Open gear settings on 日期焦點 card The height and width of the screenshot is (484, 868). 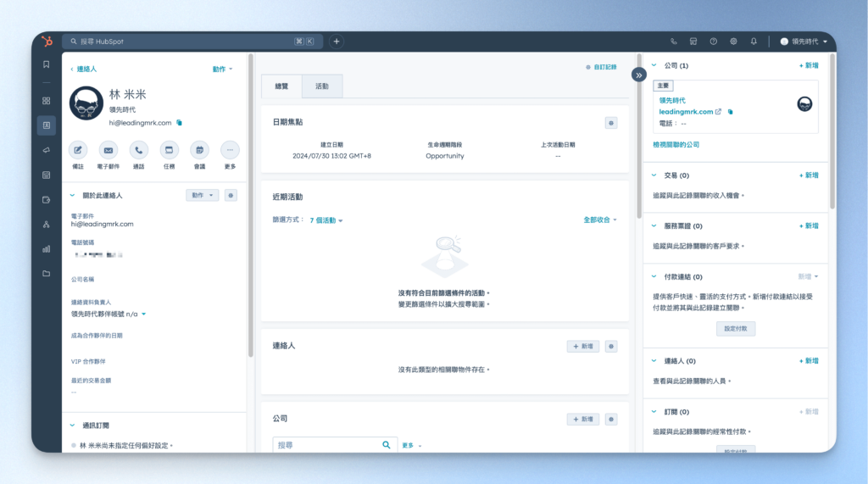tap(611, 123)
